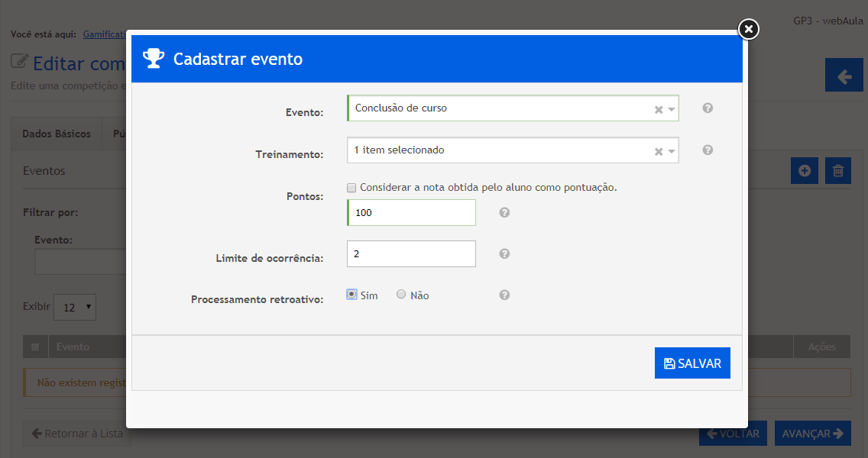Click the Limite de ocorrência input field

point(412,254)
